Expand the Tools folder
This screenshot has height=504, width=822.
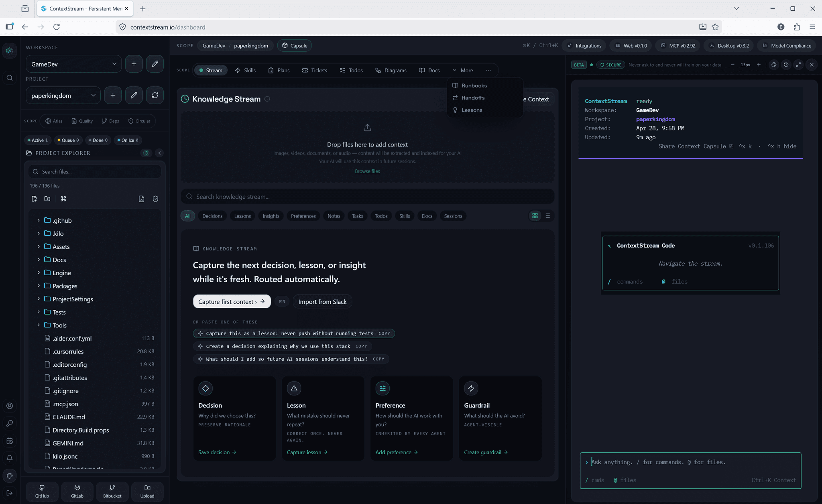point(39,325)
